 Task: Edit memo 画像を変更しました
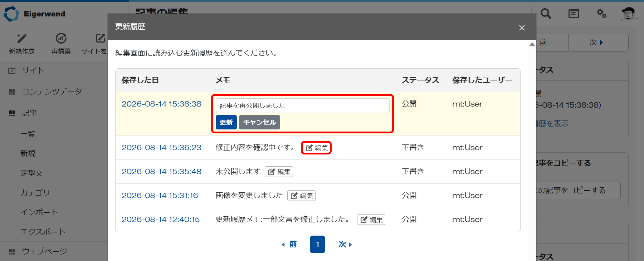(x=301, y=196)
